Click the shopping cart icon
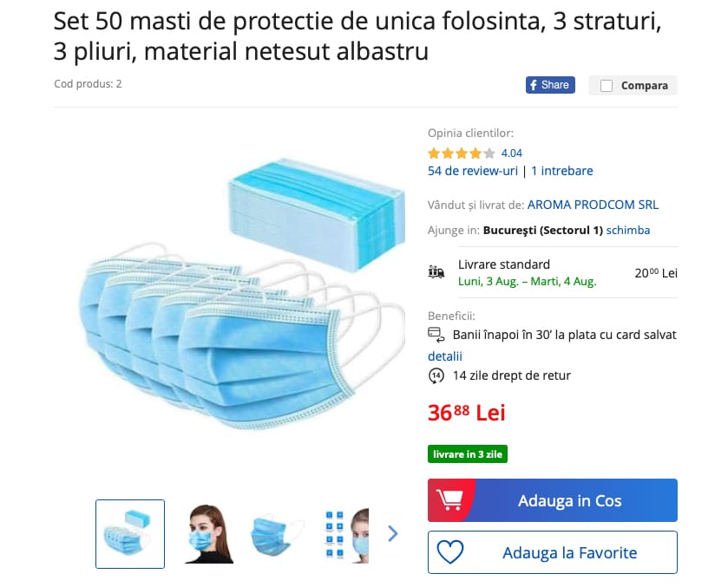 point(449,500)
